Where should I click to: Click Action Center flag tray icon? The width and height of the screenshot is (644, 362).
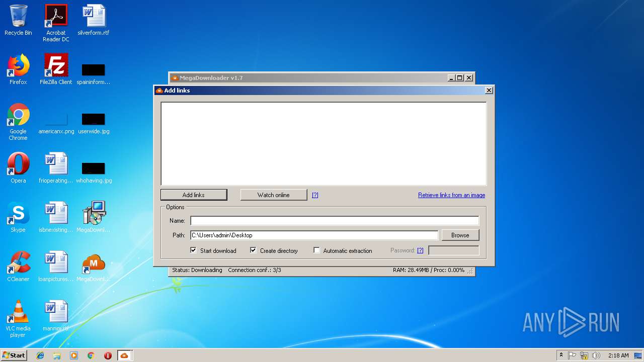click(572, 355)
